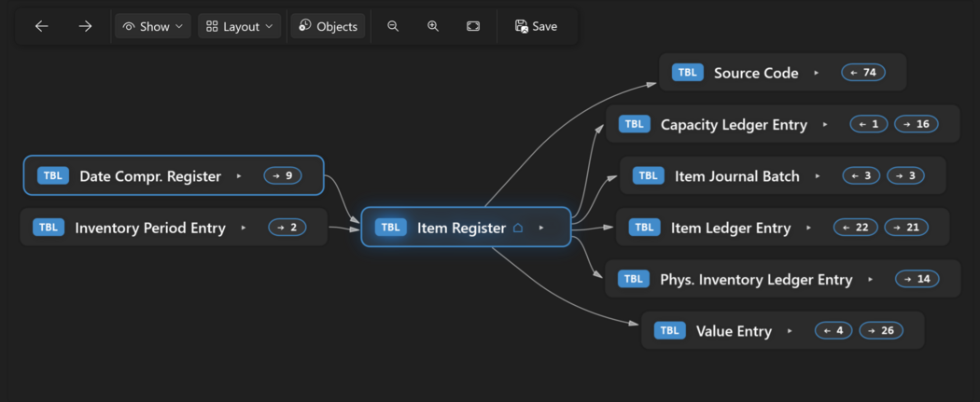Viewport: 980px width, 402px height.
Task: Expand the Date Compr. Register arrow
Action: point(239,176)
